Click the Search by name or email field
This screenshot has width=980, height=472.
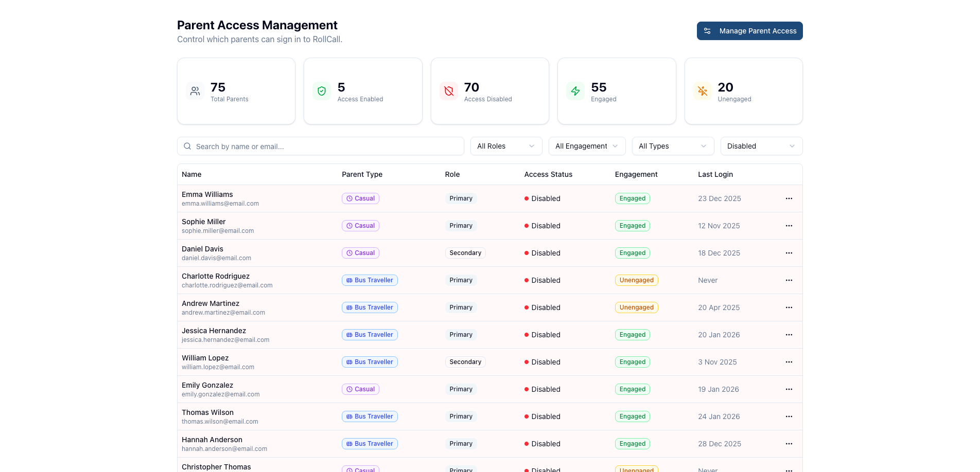coord(321,147)
